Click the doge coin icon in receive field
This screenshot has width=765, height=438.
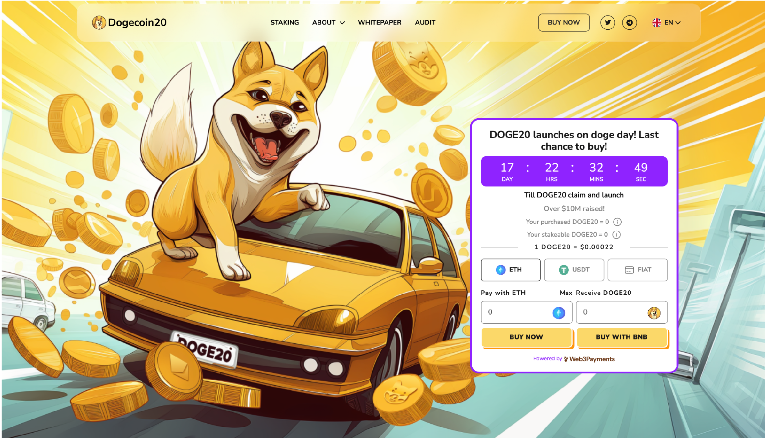point(654,313)
